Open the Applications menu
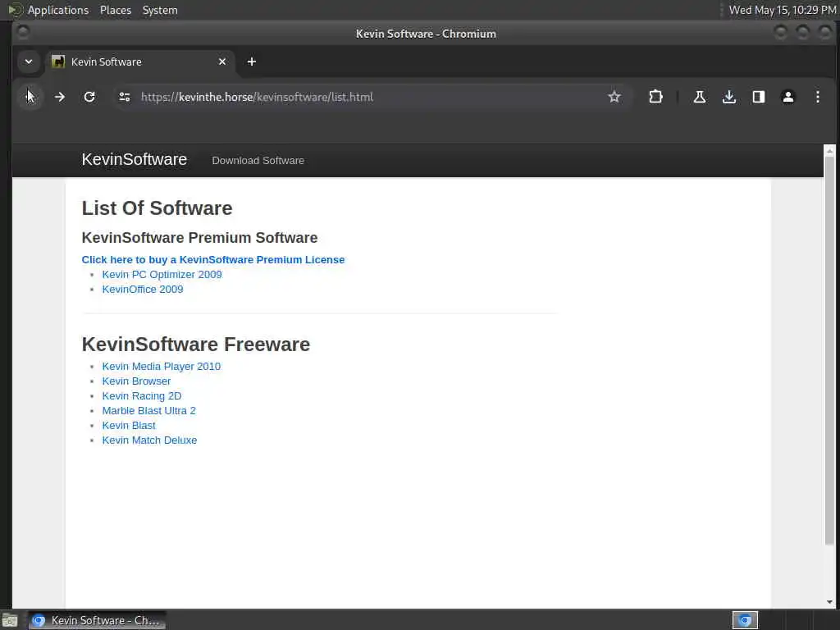840x630 pixels. click(57, 10)
